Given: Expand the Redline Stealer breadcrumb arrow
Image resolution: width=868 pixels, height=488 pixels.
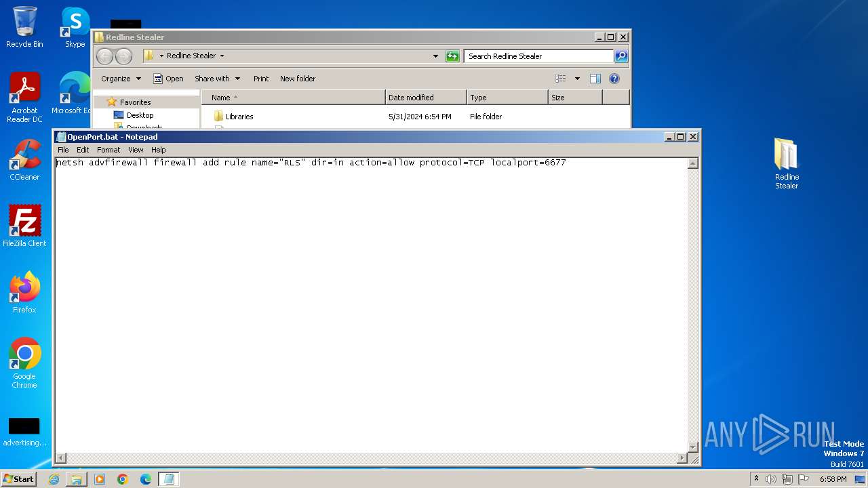Looking at the screenshot, I should point(222,56).
